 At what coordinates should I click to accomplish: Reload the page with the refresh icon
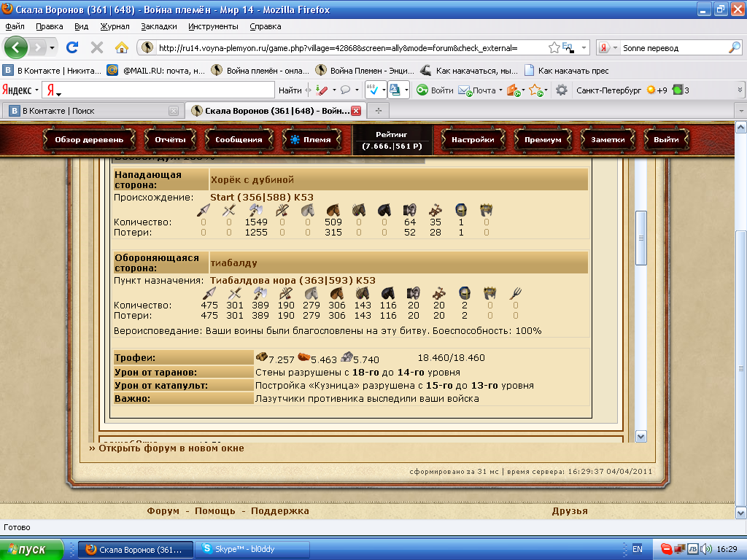point(72,47)
